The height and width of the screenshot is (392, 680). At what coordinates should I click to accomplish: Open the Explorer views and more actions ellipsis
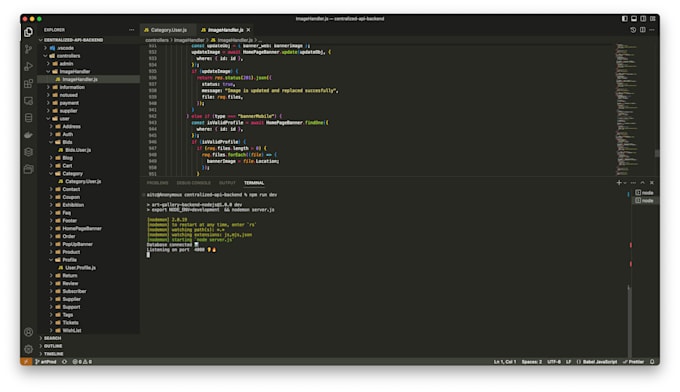131,30
